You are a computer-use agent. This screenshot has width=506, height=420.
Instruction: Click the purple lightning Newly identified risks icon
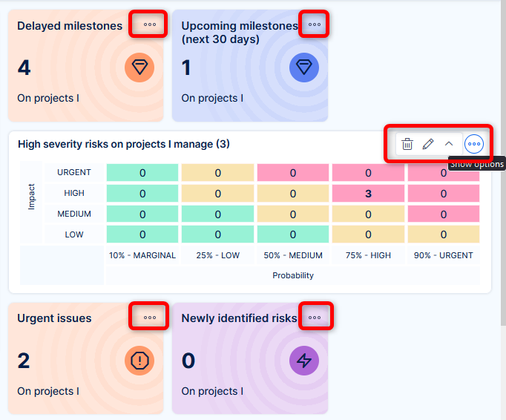pyautogui.click(x=303, y=361)
